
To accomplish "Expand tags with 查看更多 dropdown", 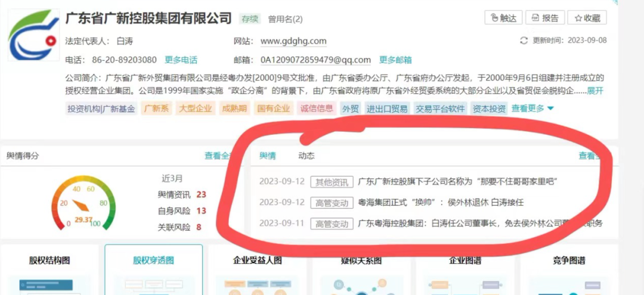I will [532, 108].
